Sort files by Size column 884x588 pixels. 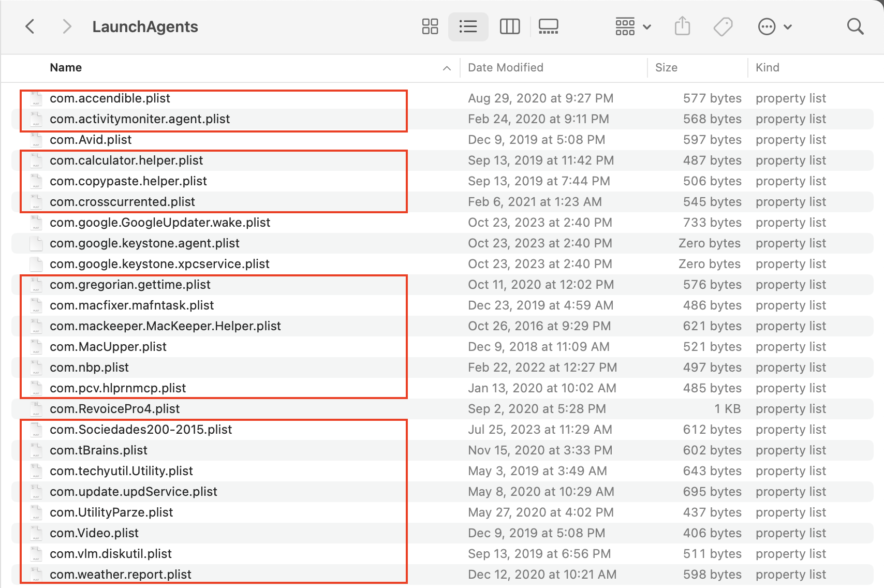[666, 68]
